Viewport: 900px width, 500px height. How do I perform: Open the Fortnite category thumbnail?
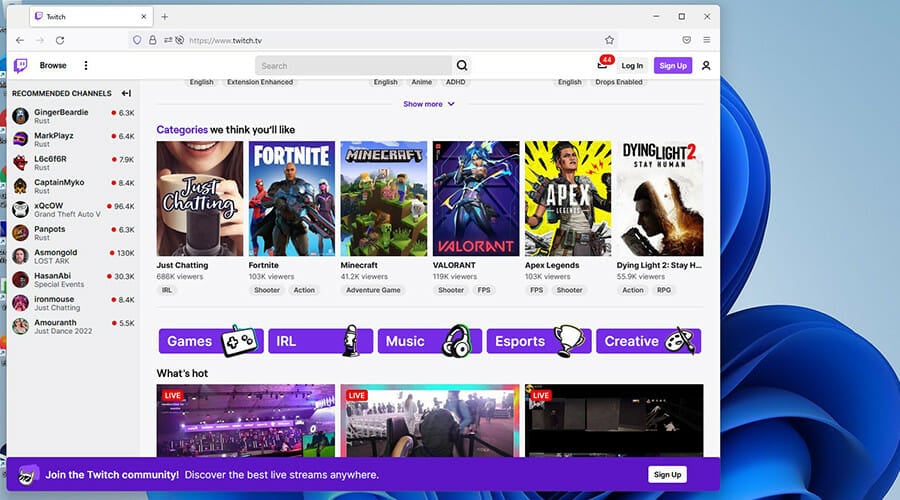click(x=292, y=198)
